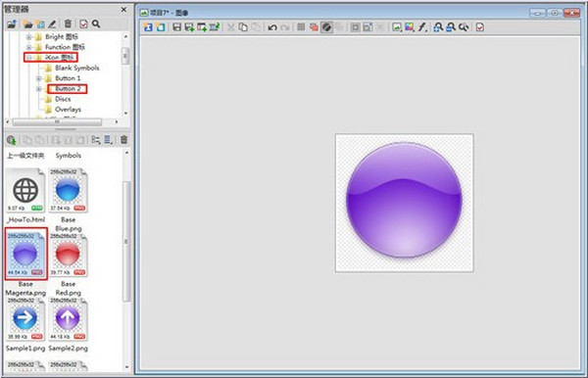This screenshot has width=588, height=378.
Task: Toggle the grid display toolbar button
Action: (301, 27)
